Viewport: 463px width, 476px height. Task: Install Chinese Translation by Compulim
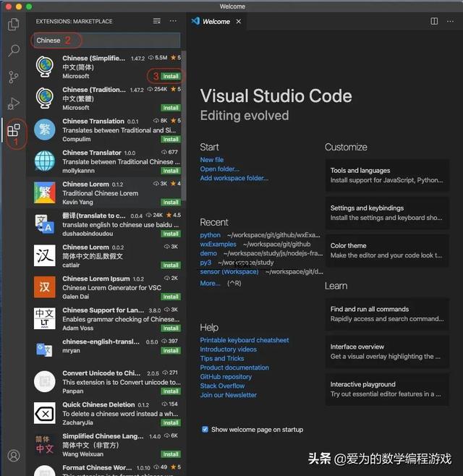click(x=170, y=140)
